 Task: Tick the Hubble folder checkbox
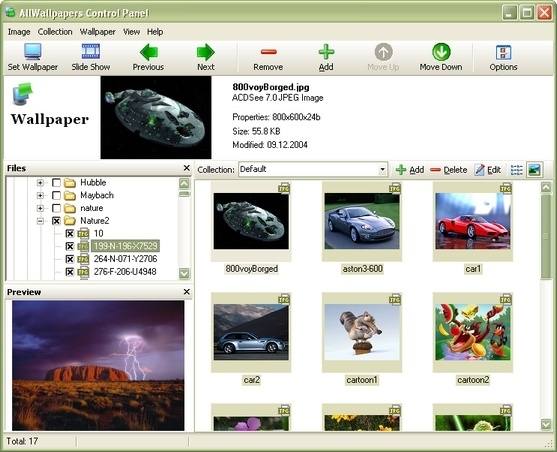pyautogui.click(x=56, y=183)
